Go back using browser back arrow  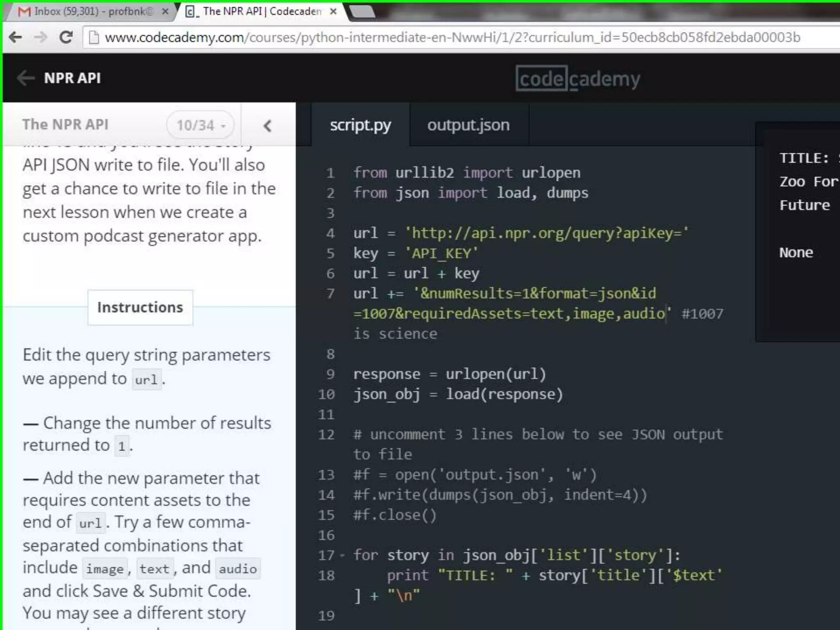(15, 37)
